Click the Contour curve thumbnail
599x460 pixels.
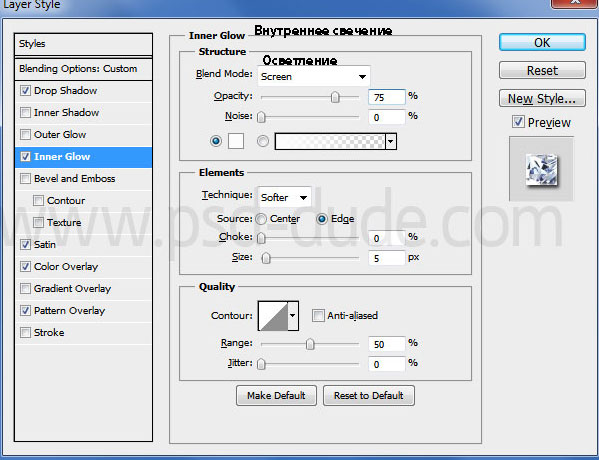point(273,316)
